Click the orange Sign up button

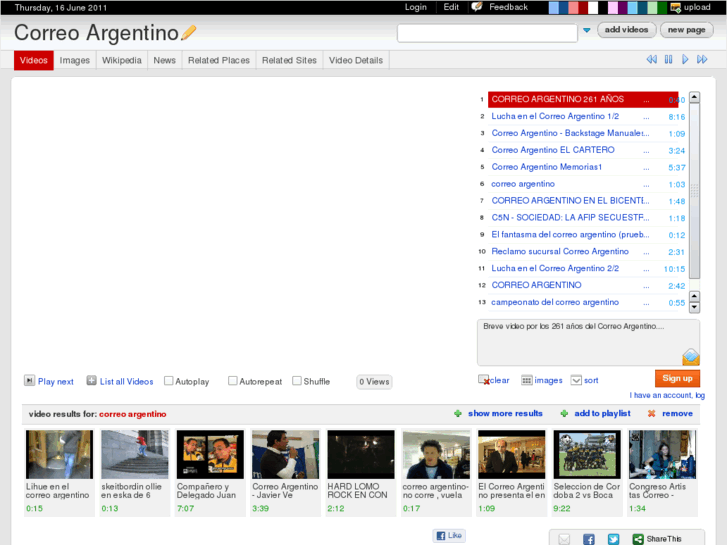pos(677,378)
